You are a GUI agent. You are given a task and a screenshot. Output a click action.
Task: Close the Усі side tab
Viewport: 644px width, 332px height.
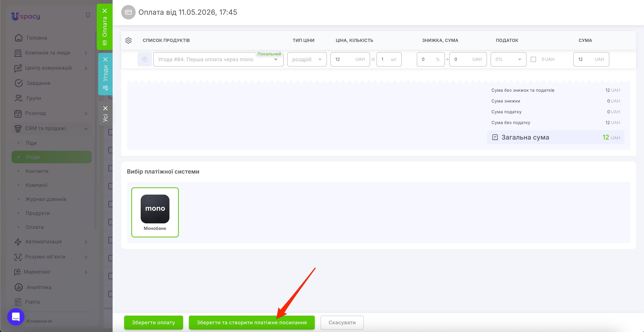click(x=105, y=108)
